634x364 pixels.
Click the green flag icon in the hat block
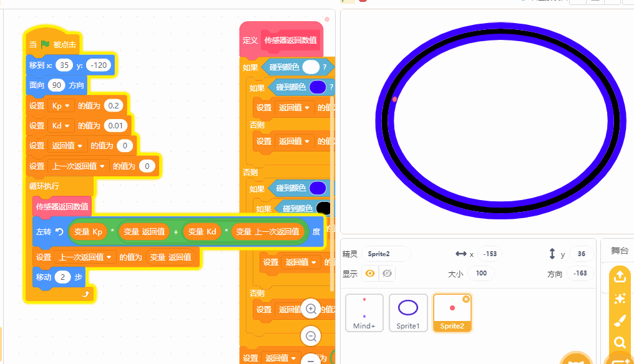tap(45, 44)
